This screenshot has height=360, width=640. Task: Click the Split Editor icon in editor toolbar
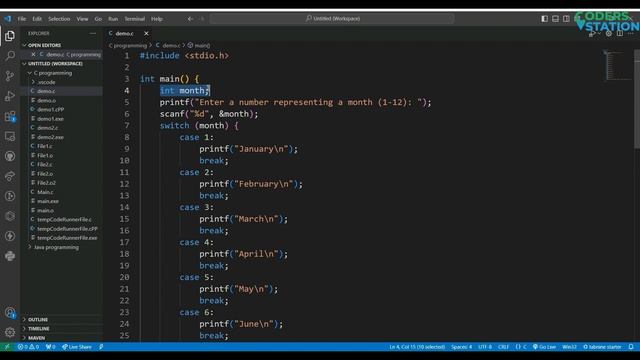620,33
